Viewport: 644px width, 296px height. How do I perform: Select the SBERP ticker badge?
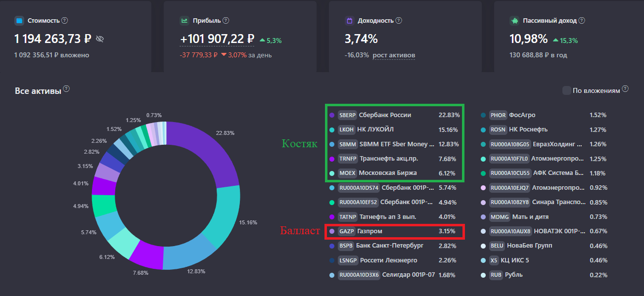tap(347, 115)
